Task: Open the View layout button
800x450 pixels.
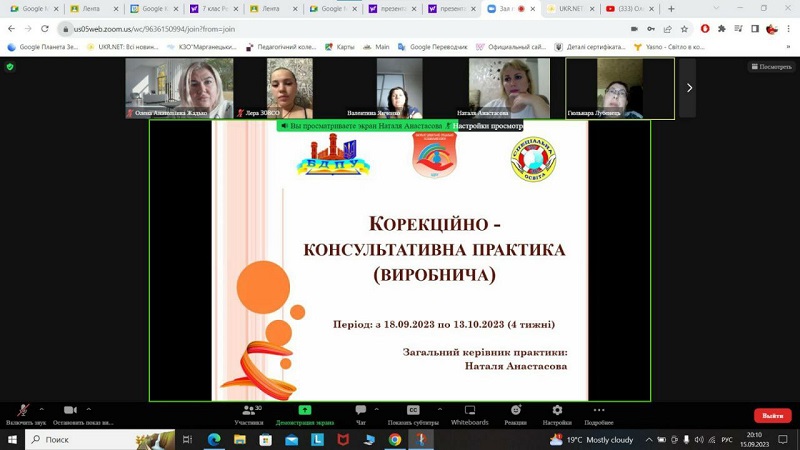Action: 771,66
